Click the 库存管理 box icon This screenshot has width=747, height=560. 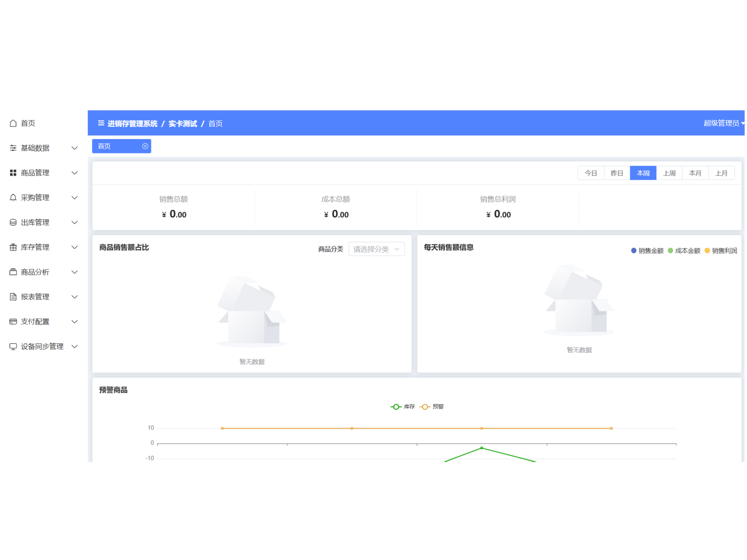(x=13, y=247)
